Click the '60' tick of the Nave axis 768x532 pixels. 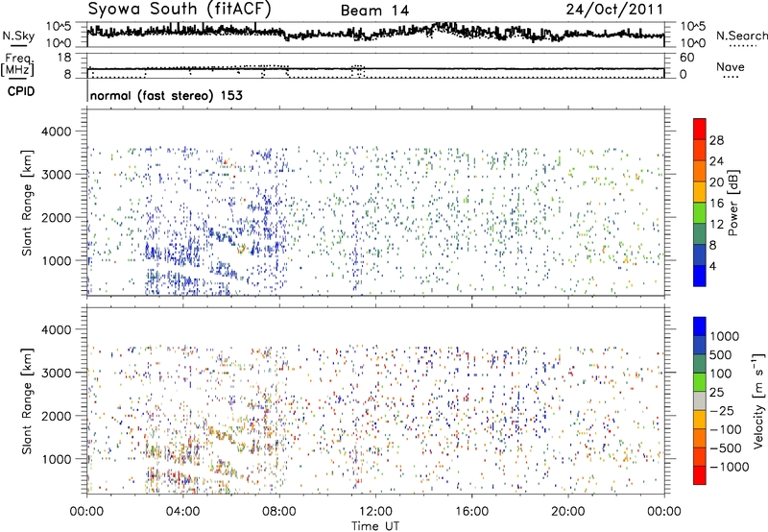click(686, 58)
